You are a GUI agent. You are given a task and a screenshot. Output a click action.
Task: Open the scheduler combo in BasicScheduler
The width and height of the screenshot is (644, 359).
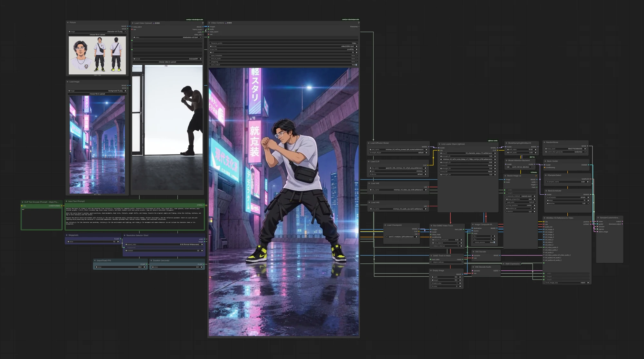tap(567, 197)
